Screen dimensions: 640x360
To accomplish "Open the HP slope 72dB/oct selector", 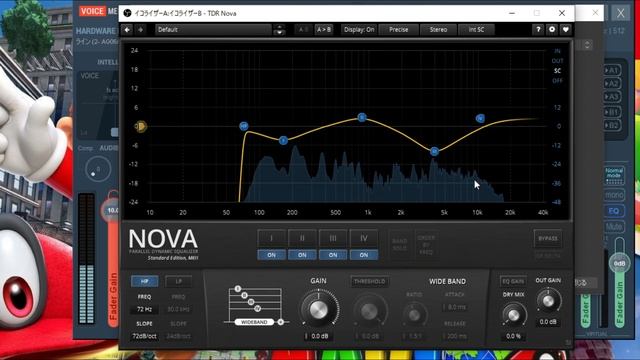I will [144, 336].
